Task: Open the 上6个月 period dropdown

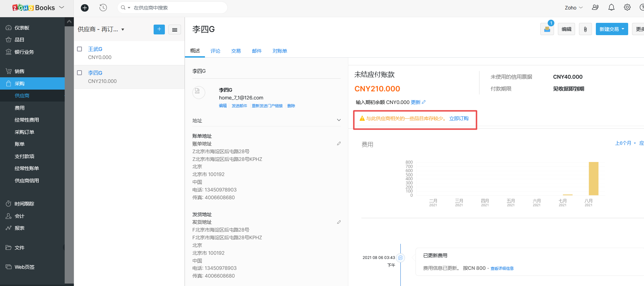Action: pyautogui.click(x=625, y=143)
